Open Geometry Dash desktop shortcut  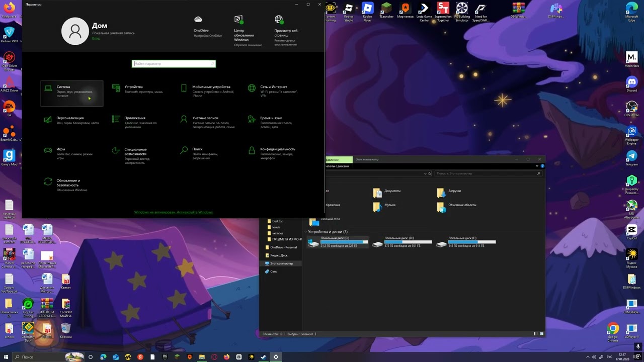[28, 332]
